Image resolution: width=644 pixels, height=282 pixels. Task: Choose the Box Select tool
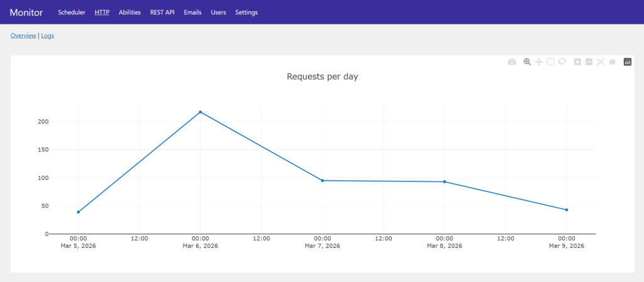point(550,62)
